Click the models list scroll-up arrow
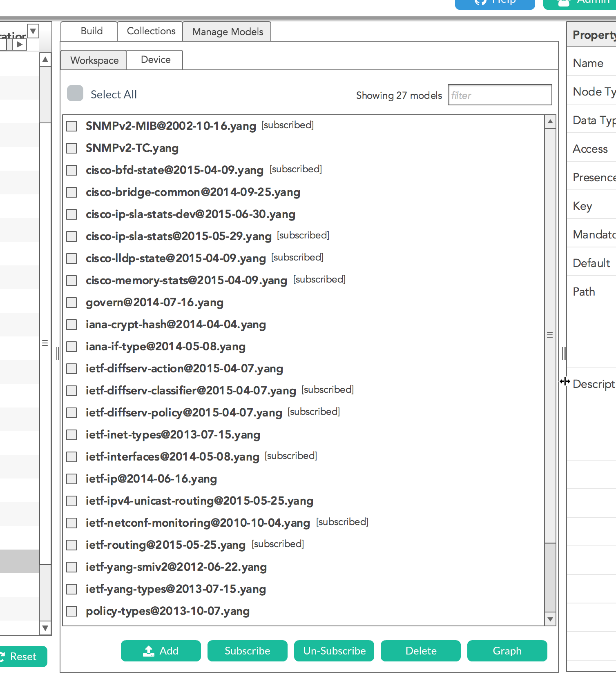 550,122
